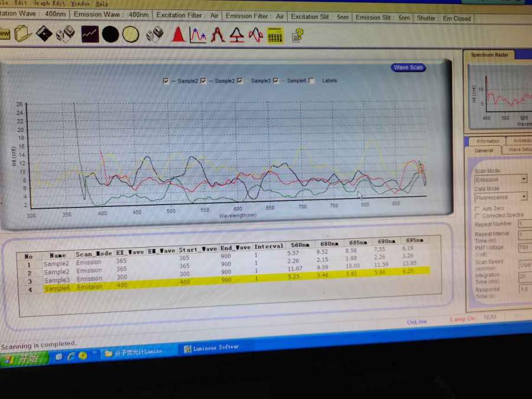Click the PMT Voltage field showing 700

tap(525, 247)
